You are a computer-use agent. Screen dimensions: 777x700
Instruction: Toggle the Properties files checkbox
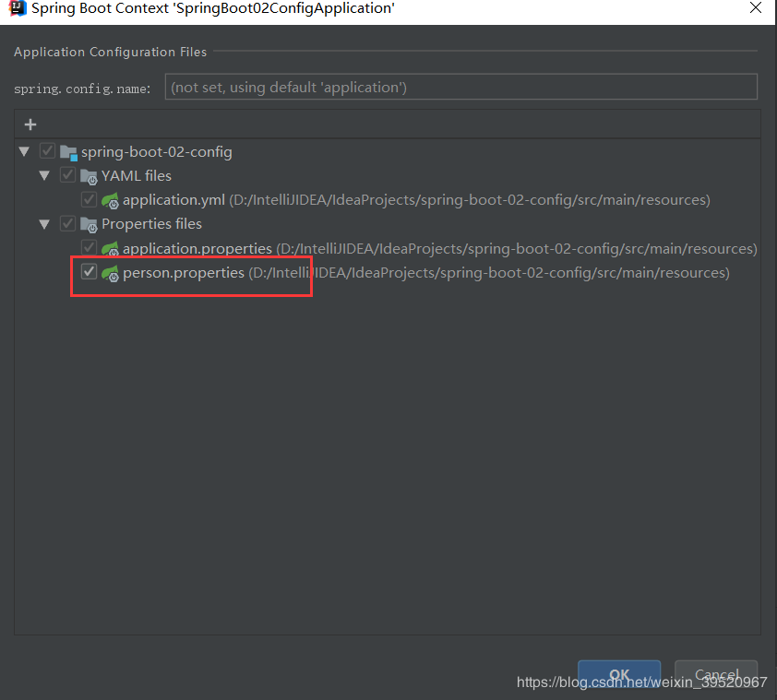tap(67, 223)
